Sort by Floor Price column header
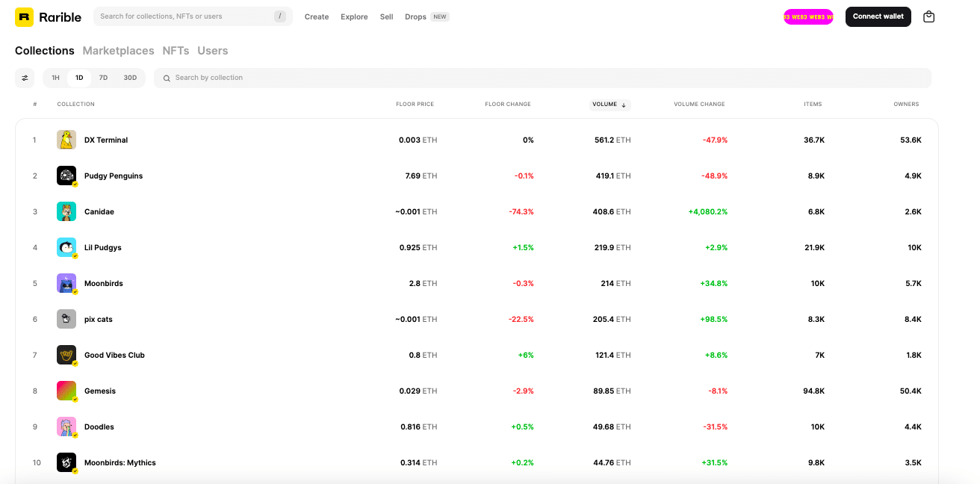This screenshot has height=484, width=980. click(415, 105)
